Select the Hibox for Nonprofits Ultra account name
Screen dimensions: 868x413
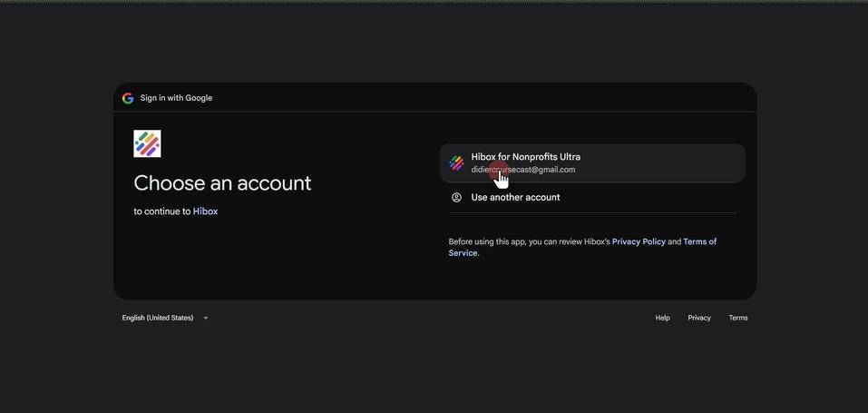[526, 157]
